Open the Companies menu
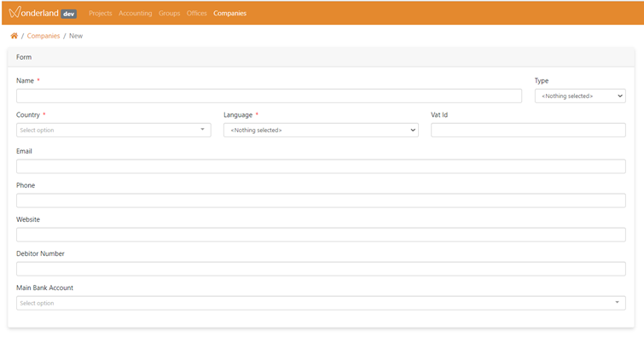The height and width of the screenshot is (337, 644). coord(229,13)
